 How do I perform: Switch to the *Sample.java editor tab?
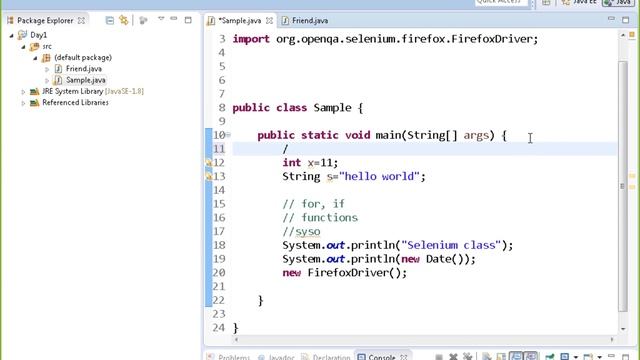239,20
